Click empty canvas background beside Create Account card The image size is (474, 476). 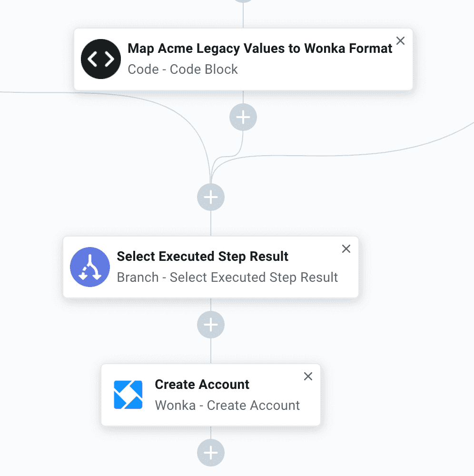point(395,395)
